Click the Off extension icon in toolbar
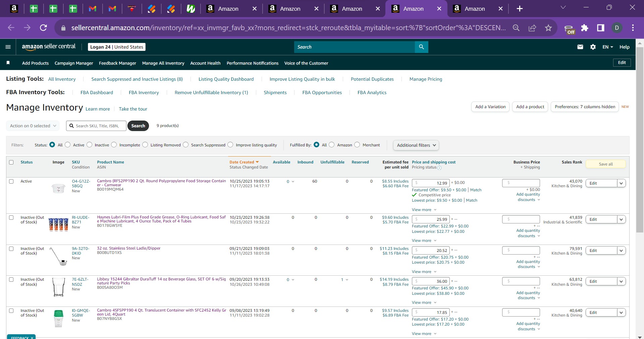The width and height of the screenshot is (644, 339). pos(569,29)
